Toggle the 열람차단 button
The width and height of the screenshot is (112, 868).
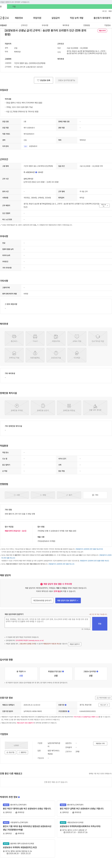coord(23,752)
